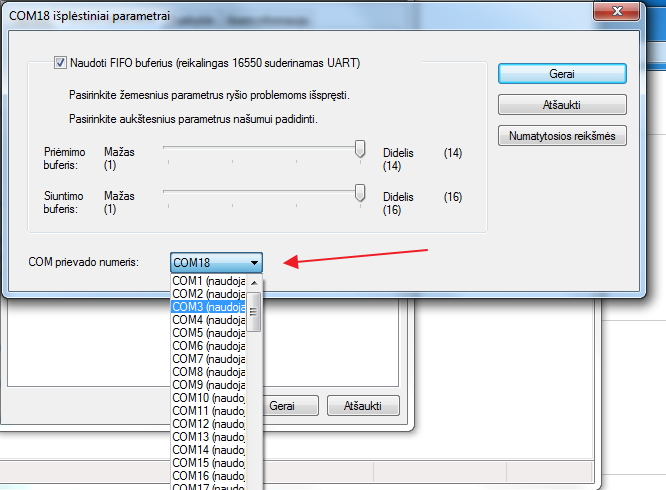Click the port list scrollbar up arrow

pos(254,283)
